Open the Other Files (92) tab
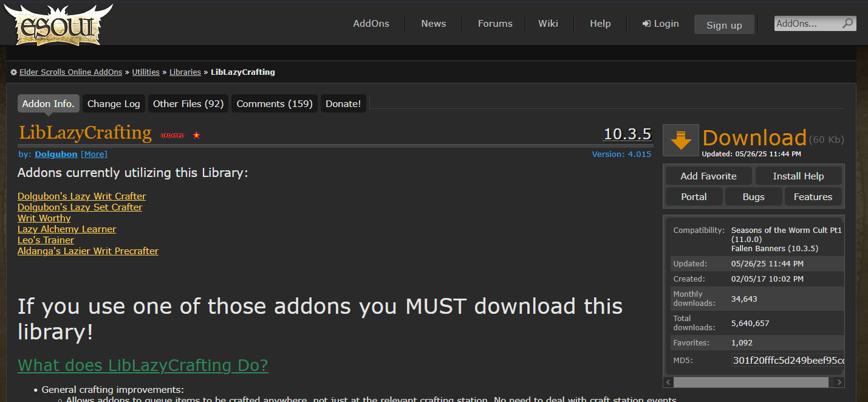The width and height of the screenshot is (868, 402). pyautogui.click(x=188, y=104)
